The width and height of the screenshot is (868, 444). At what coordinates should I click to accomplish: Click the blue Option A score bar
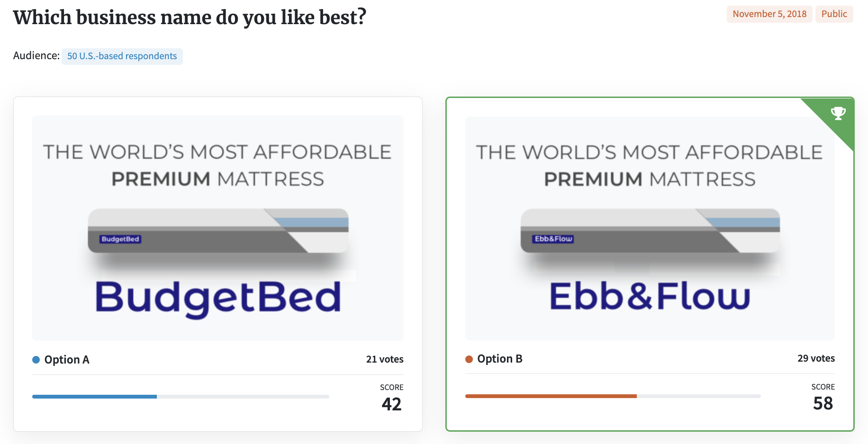(94, 397)
